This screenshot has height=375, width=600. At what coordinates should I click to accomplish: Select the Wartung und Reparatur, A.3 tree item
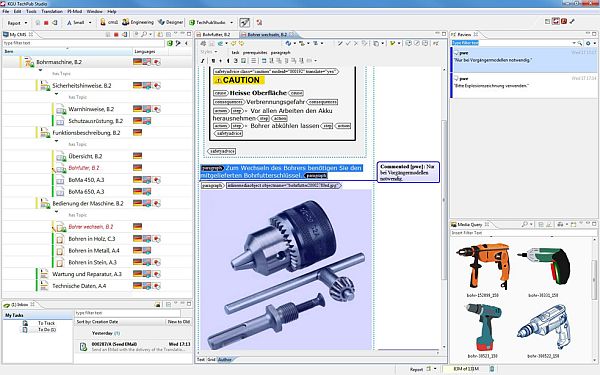[x=87, y=274]
